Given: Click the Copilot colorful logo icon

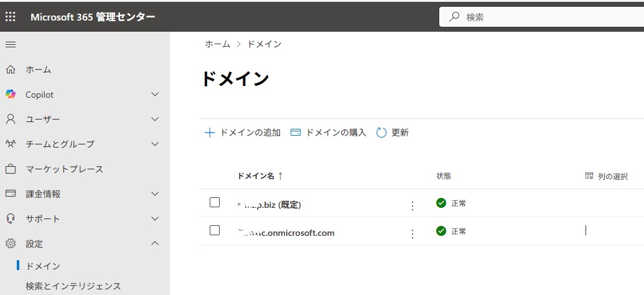Looking at the screenshot, I should point(11,95).
